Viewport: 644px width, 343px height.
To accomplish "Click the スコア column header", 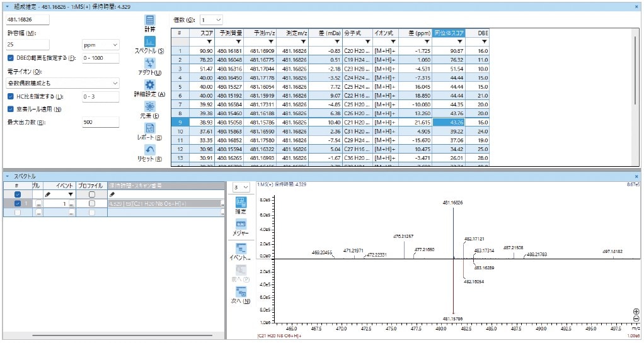I will coord(206,32).
